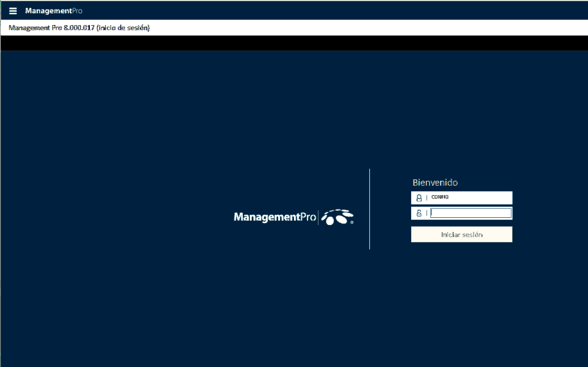Click the user silhouette icon beside CONFIG
588x367 pixels.
(x=419, y=198)
